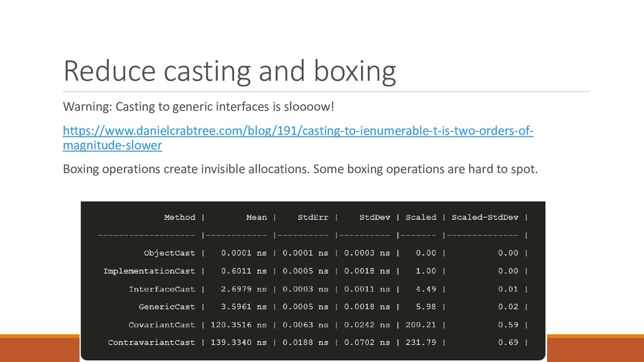Click the "Reduce casting and boxing" slide title

[x=230, y=72]
